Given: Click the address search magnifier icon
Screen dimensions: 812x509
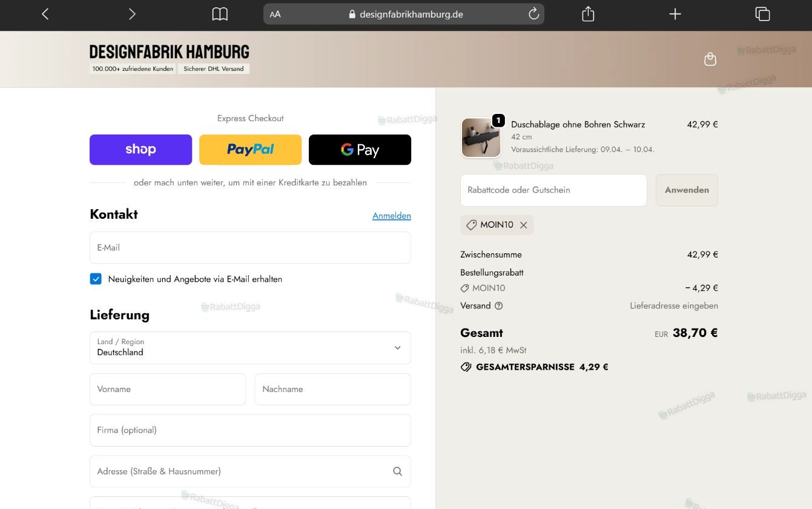Looking at the screenshot, I should pyautogui.click(x=397, y=471).
